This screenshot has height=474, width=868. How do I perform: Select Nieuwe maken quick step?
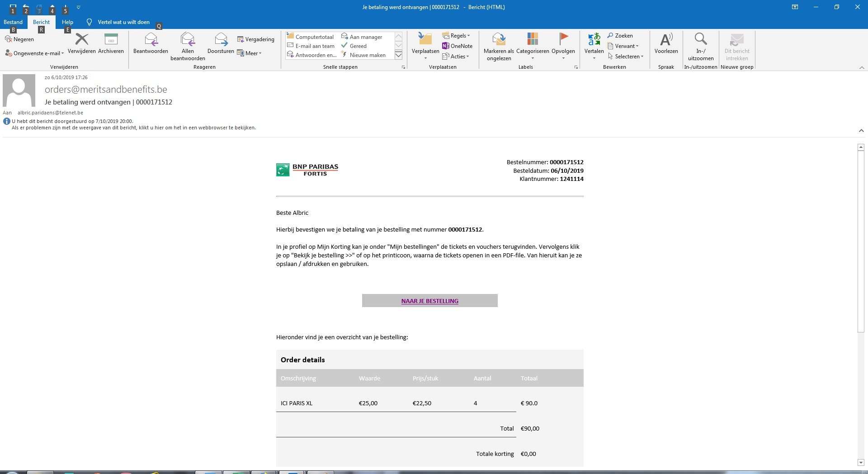pos(363,55)
